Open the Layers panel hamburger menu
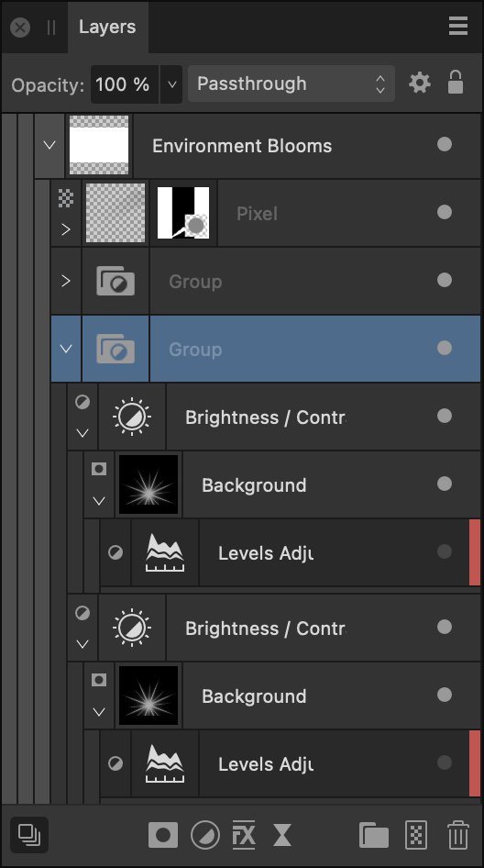The image size is (484, 868). (x=458, y=26)
